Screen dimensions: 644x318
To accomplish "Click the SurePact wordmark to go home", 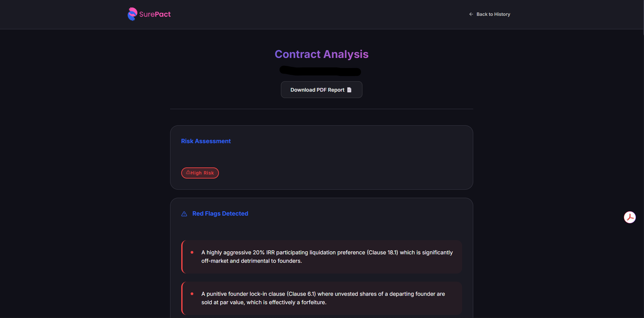I will pos(155,14).
